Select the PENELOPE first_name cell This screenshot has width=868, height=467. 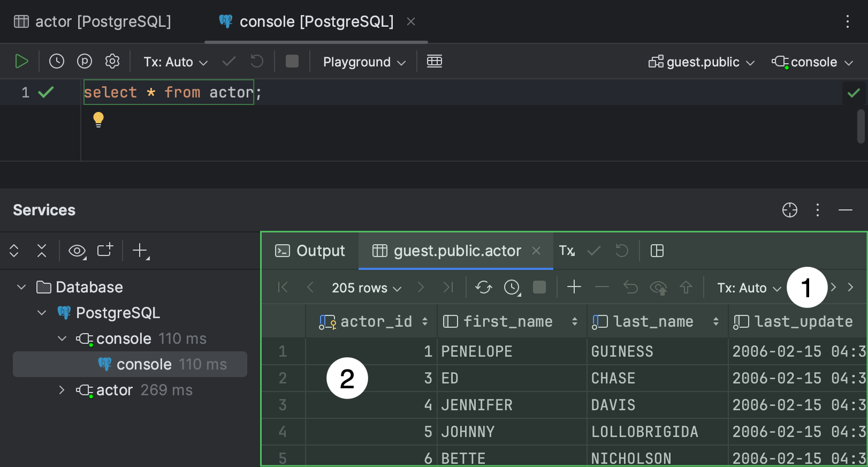click(511, 351)
